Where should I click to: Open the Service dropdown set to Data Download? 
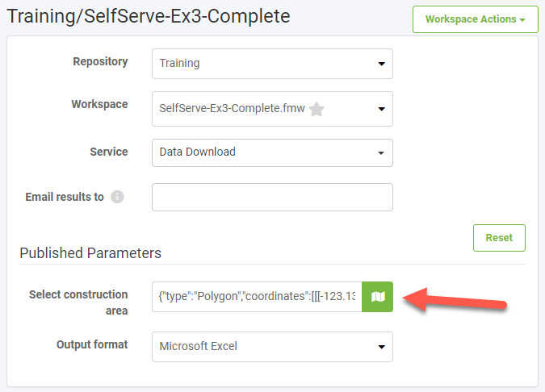click(272, 152)
